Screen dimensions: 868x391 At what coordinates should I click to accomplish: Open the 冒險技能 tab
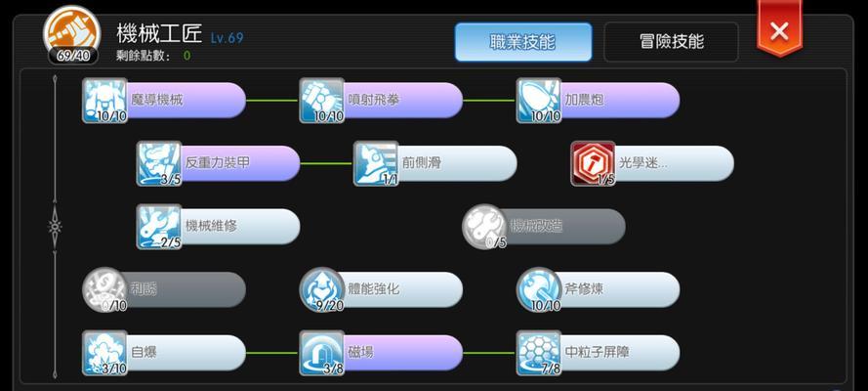click(671, 42)
